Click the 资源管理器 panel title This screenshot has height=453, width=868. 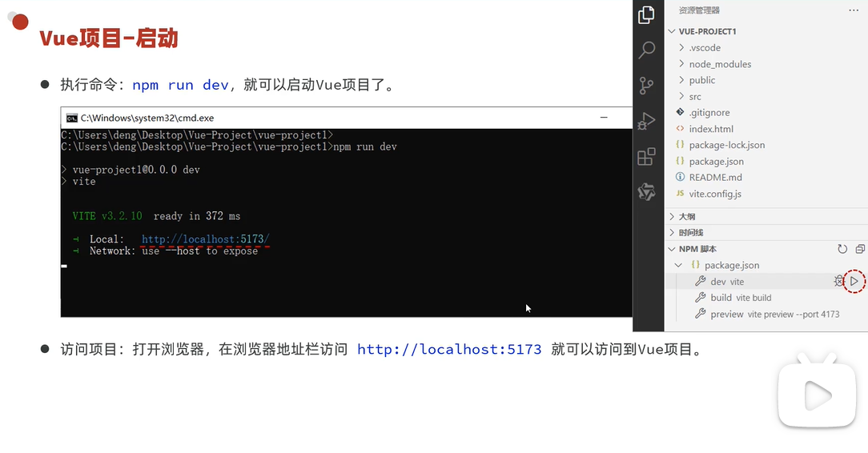(x=699, y=10)
